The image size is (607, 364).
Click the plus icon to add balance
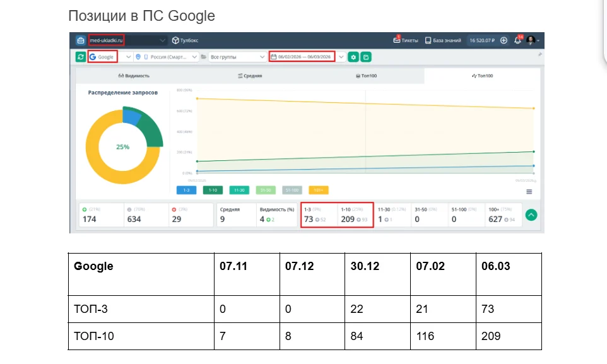click(x=504, y=40)
